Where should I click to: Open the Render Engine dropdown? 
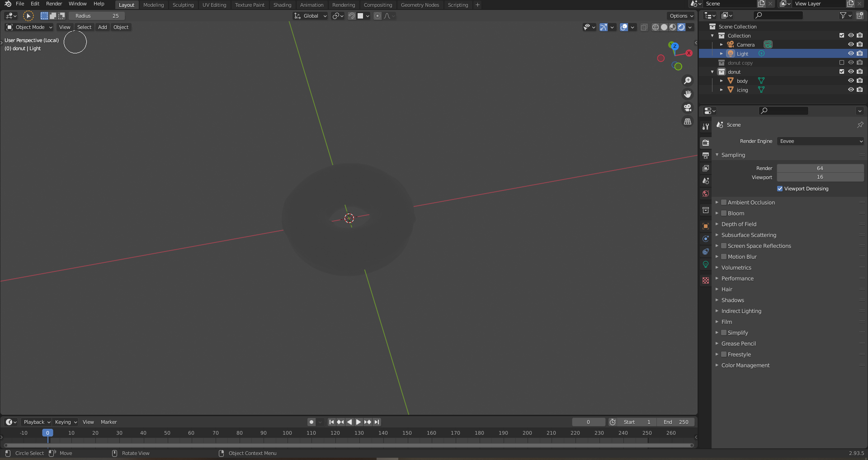pyautogui.click(x=821, y=141)
